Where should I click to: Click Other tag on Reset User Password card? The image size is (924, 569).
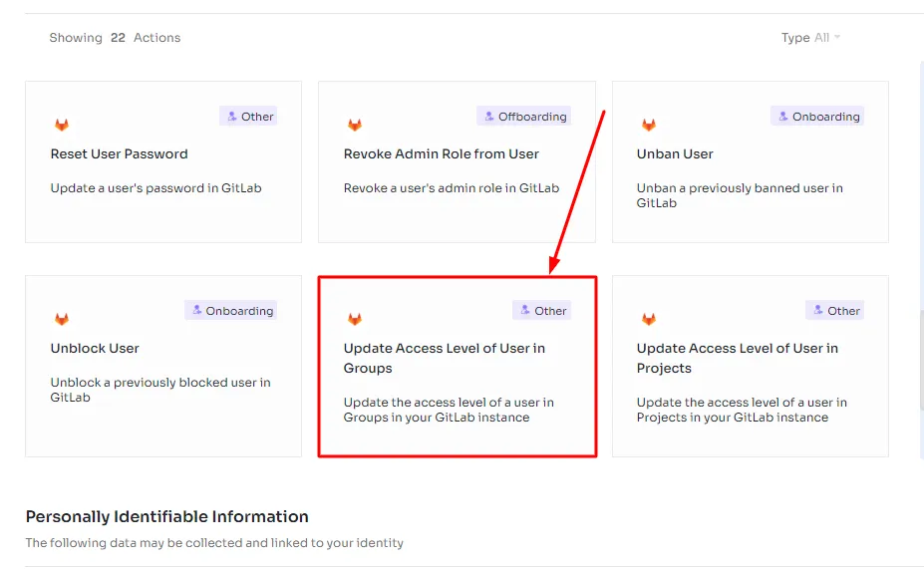(x=248, y=116)
